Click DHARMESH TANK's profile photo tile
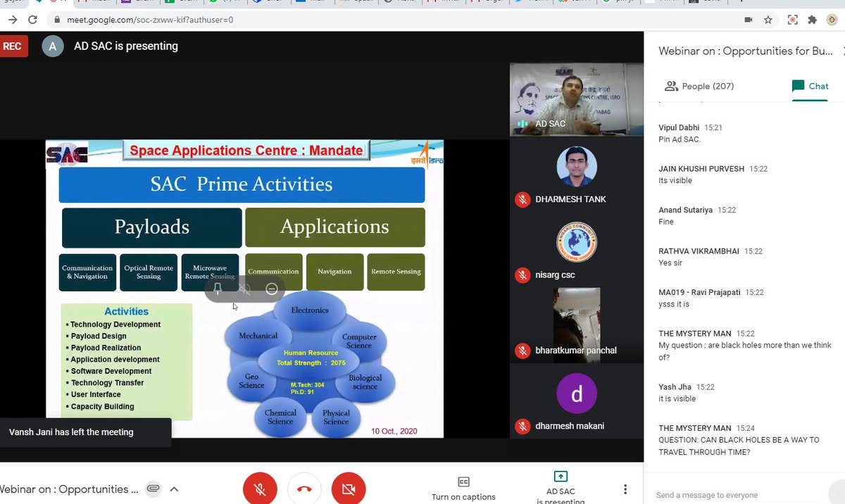This screenshot has width=845, height=504. [576, 167]
